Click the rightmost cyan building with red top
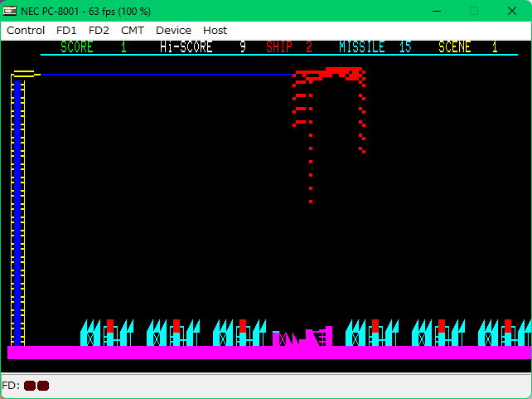This screenshot has height=399, width=532. click(505, 333)
